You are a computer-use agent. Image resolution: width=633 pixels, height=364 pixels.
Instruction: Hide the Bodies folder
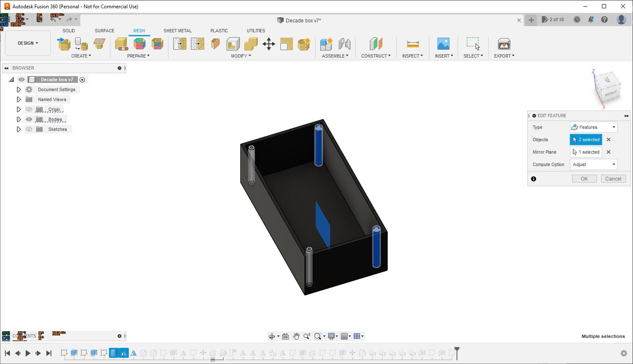pos(29,119)
